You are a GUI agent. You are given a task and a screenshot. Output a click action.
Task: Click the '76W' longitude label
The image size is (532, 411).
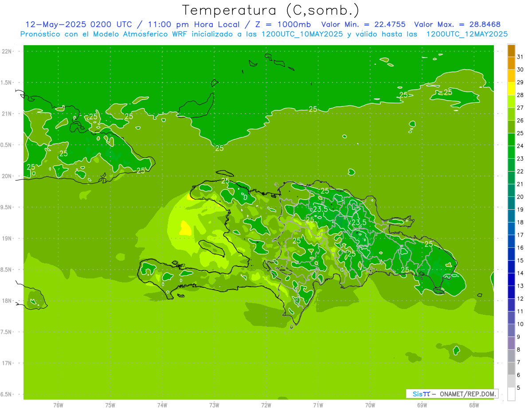(58, 405)
